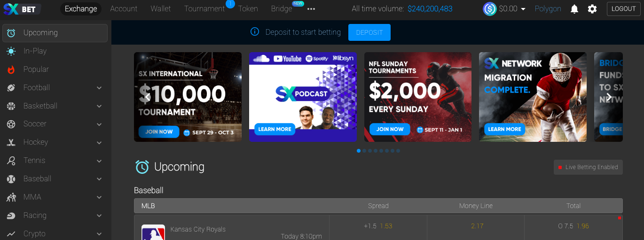The image size is (644, 240).
Task: Select Royals spread +1.5 at 1.53
Action: pyautogui.click(x=378, y=227)
